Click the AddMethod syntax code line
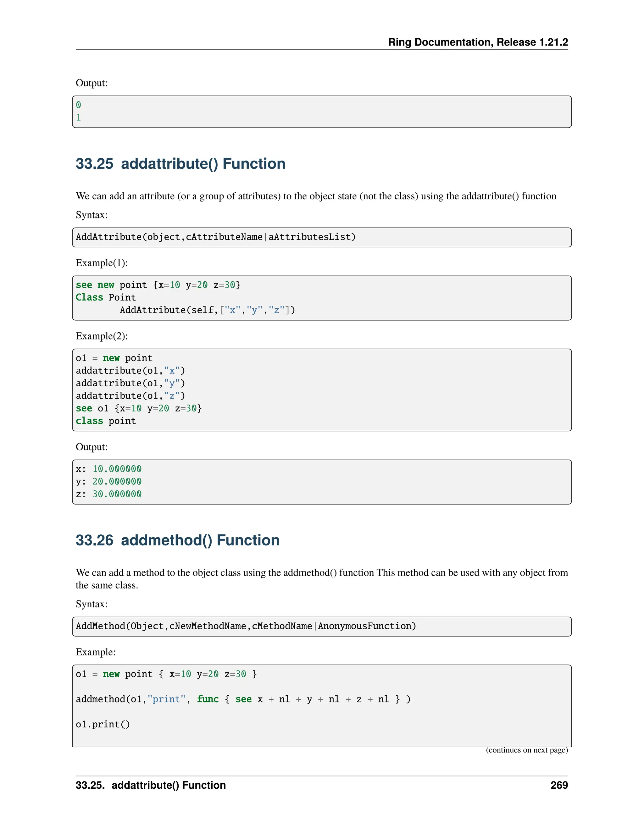This screenshot has width=644, height=833. 246,626
